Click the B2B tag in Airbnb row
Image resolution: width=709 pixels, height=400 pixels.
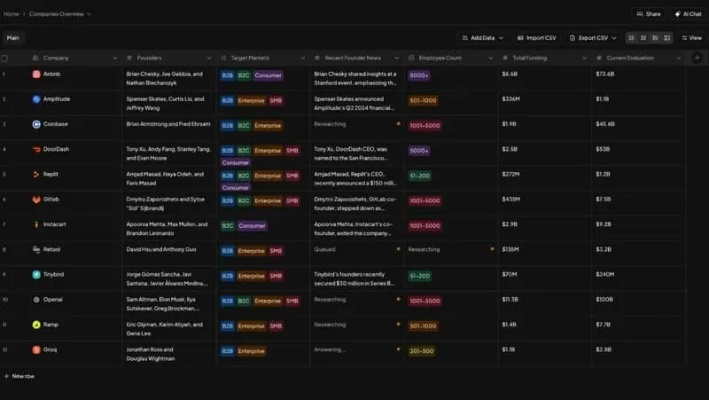coord(227,74)
